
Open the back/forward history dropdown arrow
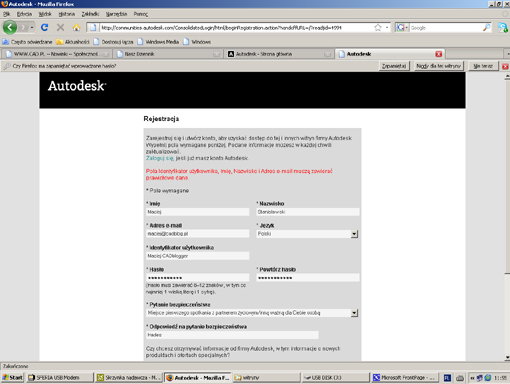pos(32,27)
